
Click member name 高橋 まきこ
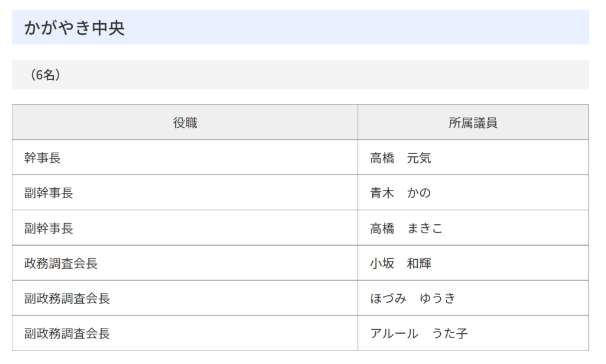[406, 228]
